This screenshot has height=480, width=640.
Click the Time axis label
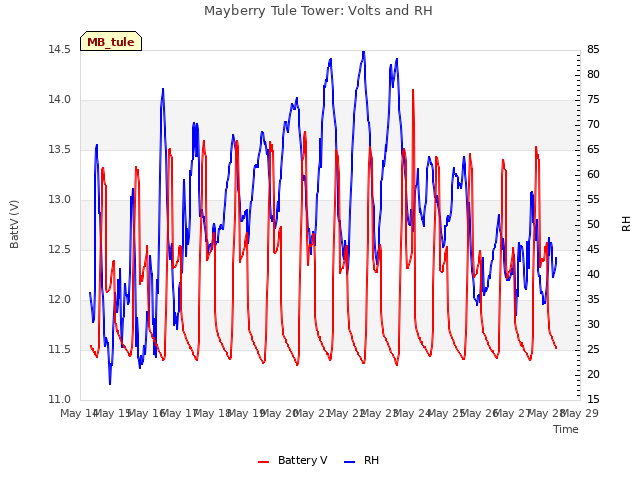click(566, 429)
